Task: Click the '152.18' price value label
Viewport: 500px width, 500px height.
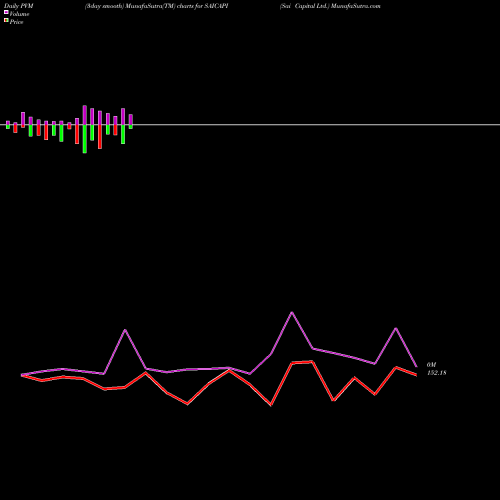Action: pos(437,373)
